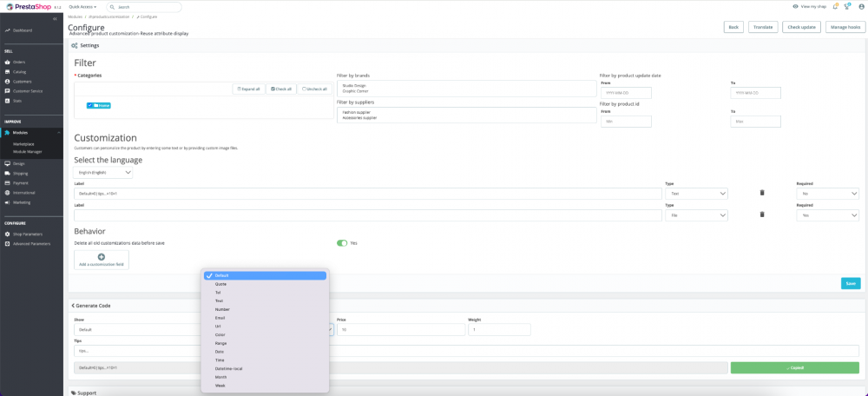Open the Type dropdown set to File
Screen dimensions: 868x396
tap(696, 214)
